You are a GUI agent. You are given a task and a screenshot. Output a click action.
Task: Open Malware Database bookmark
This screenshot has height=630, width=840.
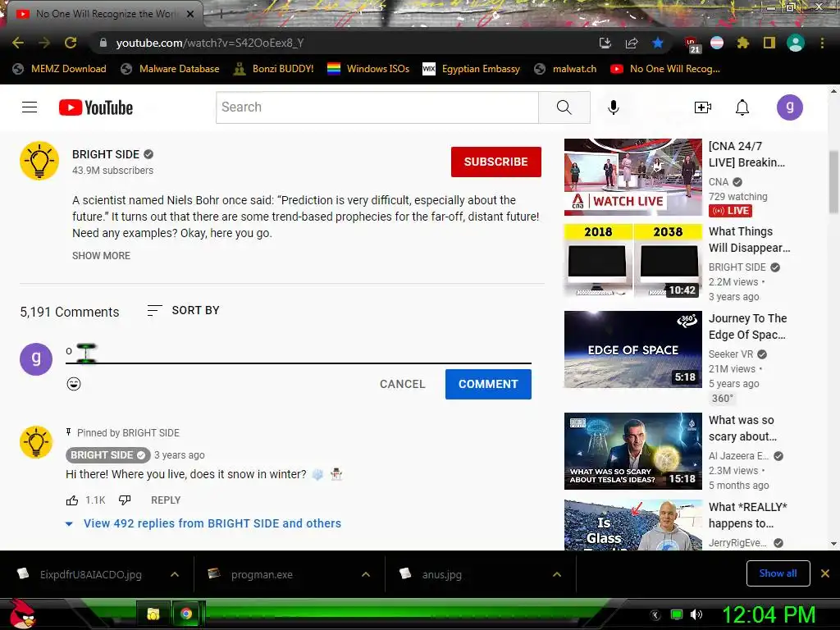[171, 69]
